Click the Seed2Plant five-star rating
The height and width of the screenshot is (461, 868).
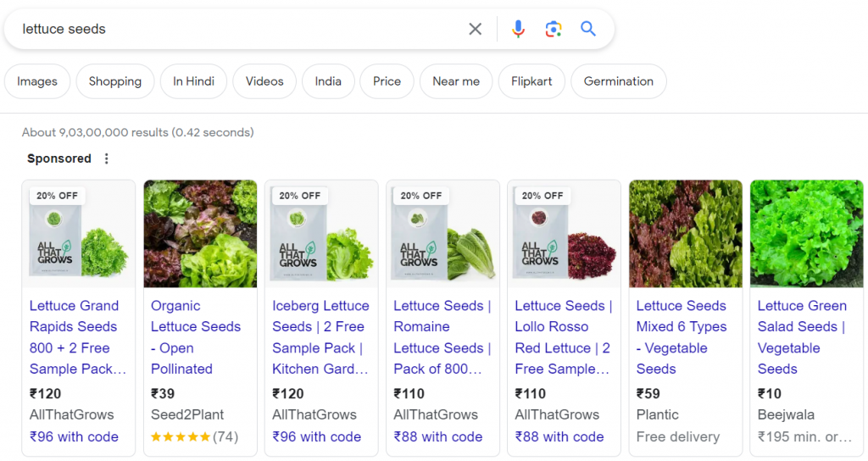tap(179, 437)
